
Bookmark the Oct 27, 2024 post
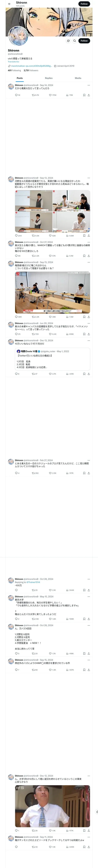84,256
